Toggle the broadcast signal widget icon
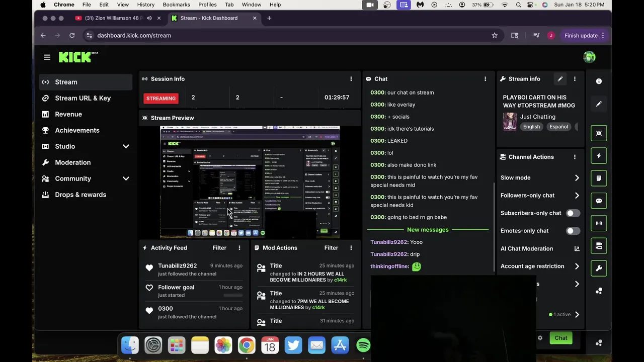The image size is (644, 362). click(599, 223)
